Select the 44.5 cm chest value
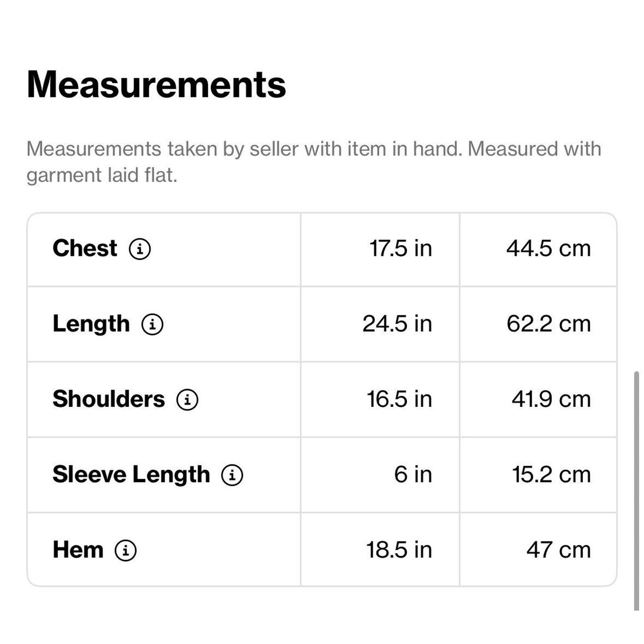 pos(548,248)
